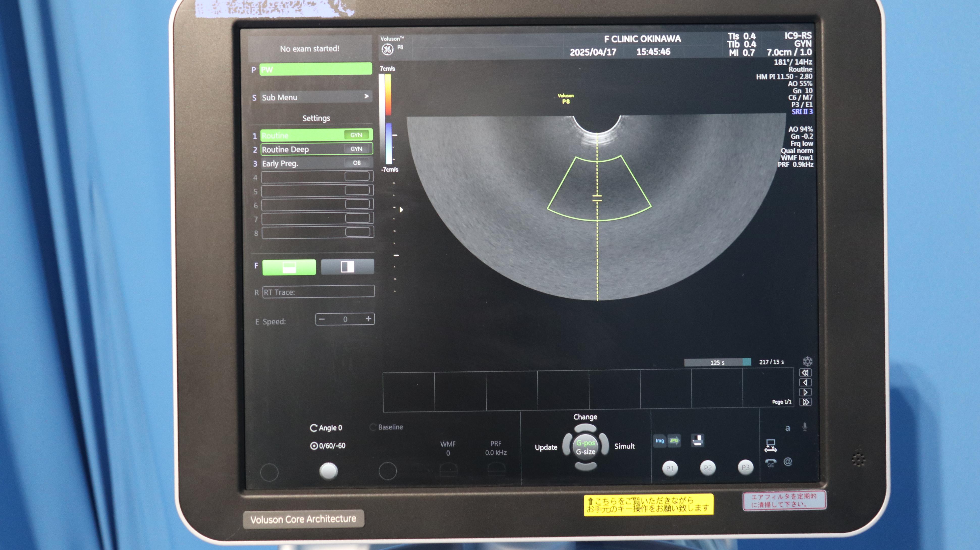Click the focal depth triangle marker
The image size is (980, 550).
pos(401,210)
